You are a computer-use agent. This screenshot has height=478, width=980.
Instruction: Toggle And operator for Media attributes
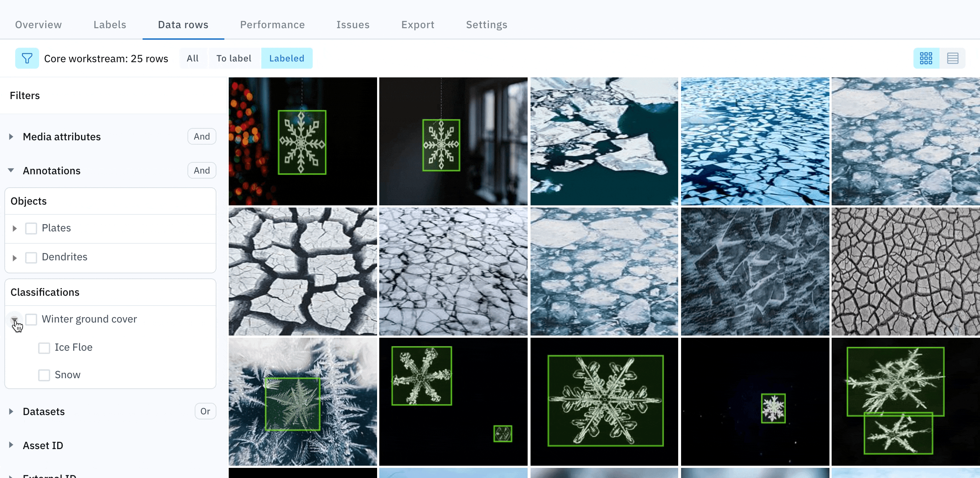pyautogui.click(x=202, y=136)
